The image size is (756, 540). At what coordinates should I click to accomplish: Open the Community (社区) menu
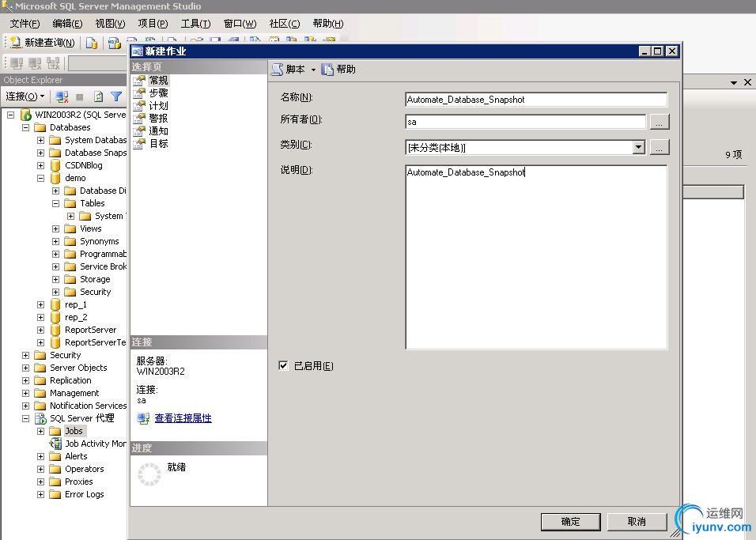coord(284,24)
